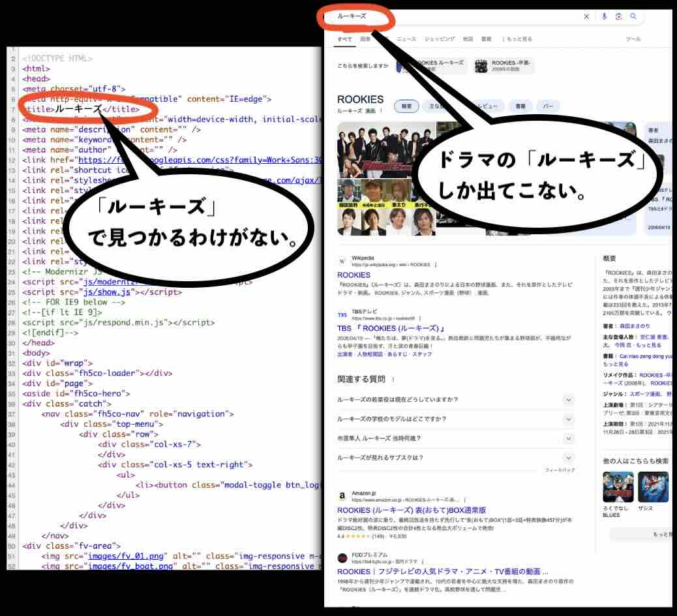Expand question 市原隼人 ルーキーズ 当時何歳
The width and height of the screenshot is (677, 616).
coord(568,439)
